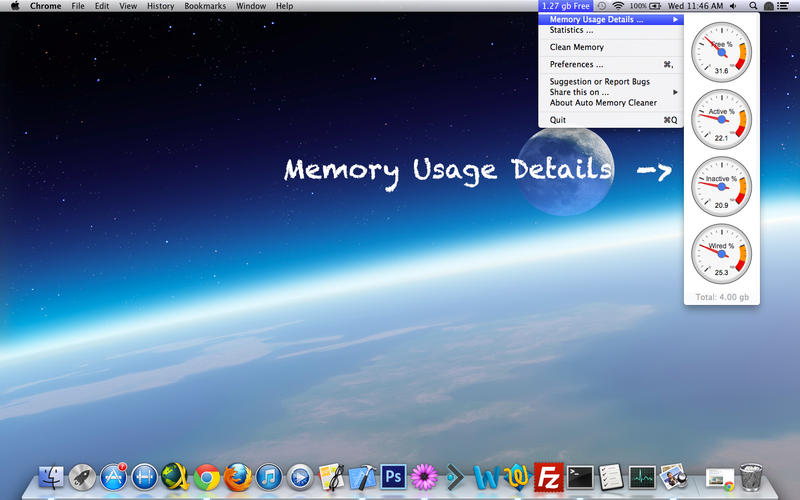Open Spotlight search magnifier
This screenshot has height=500, width=800.
[x=753, y=6]
